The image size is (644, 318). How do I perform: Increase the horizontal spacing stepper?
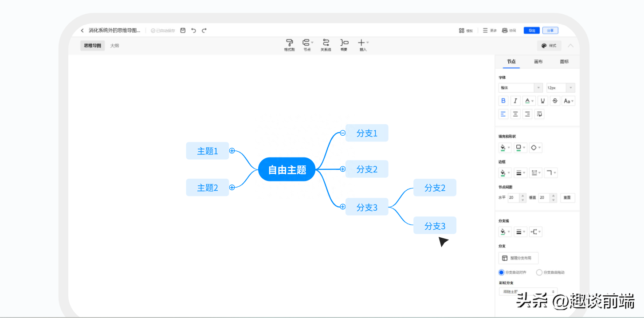pos(523,195)
